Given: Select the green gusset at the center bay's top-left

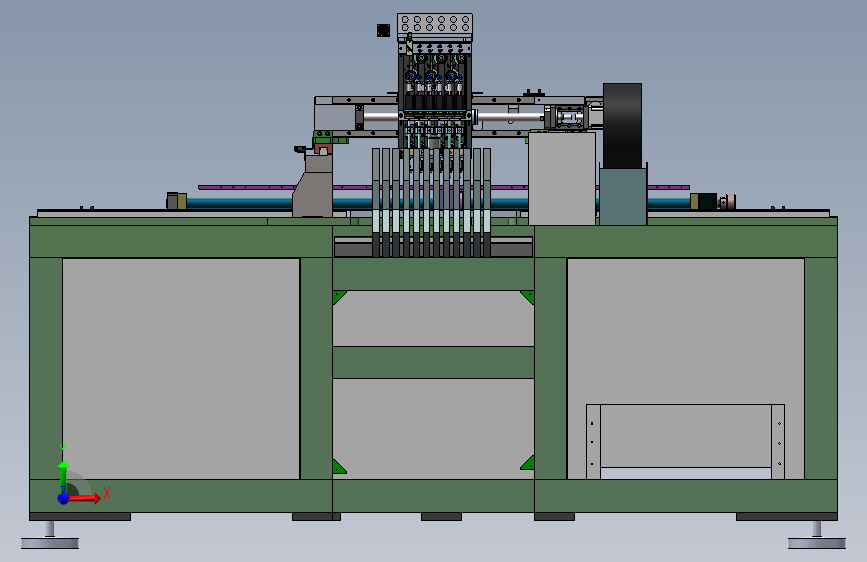Looking at the screenshot, I should (x=339, y=297).
